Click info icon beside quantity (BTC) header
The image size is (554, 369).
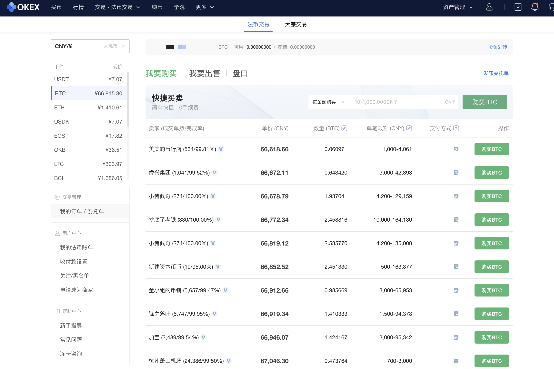coord(344,128)
